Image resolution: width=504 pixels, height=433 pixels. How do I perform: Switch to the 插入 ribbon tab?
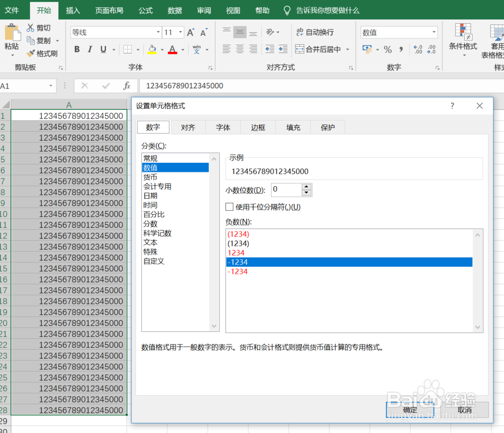pyautogui.click(x=73, y=10)
